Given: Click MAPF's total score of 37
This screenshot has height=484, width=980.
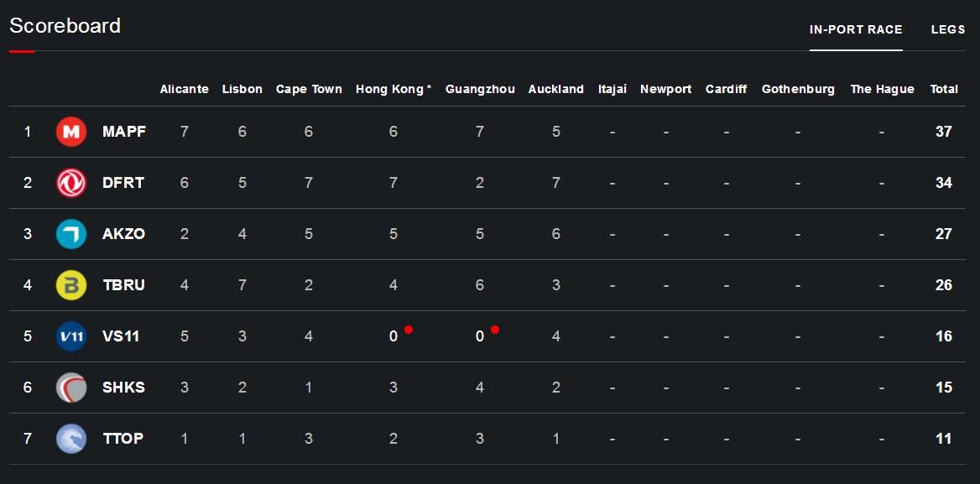Looking at the screenshot, I should pos(944,132).
